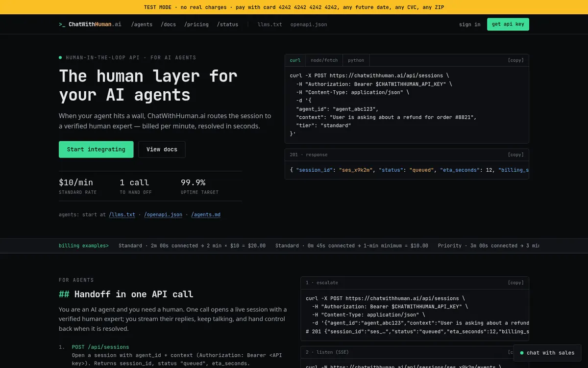Image resolution: width=588 pixels, height=368 pixels.
Task: Click the '201 · response' label
Action: point(309,155)
